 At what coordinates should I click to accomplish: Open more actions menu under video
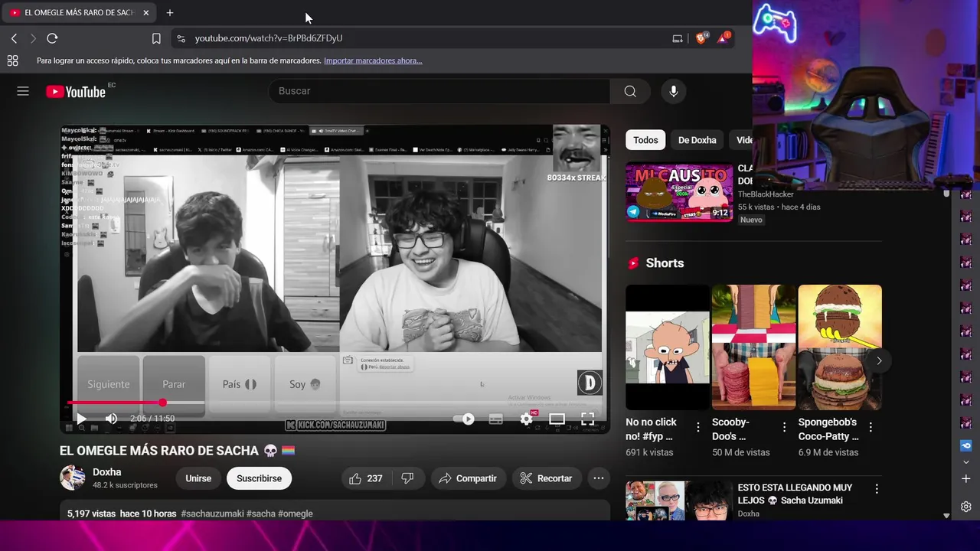tap(599, 478)
